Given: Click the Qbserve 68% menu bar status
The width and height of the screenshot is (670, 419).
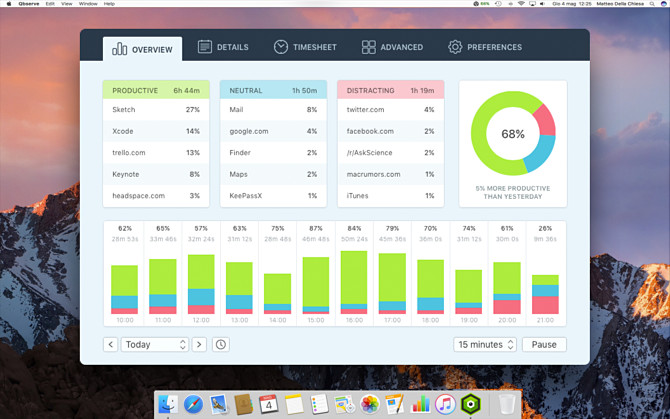Looking at the screenshot, I should 481,3.
